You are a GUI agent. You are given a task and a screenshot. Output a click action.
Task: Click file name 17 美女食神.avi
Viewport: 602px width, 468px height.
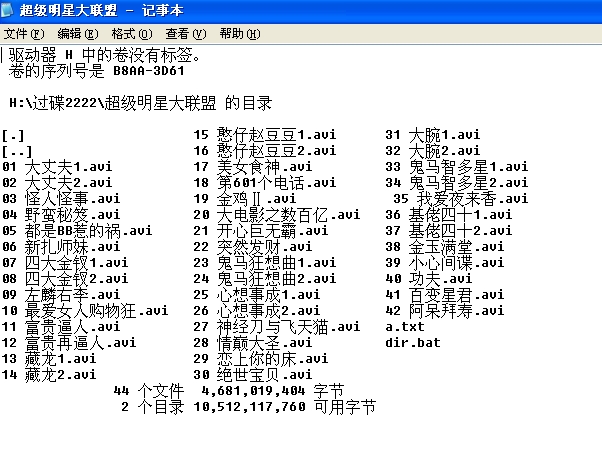pyautogui.click(x=253, y=167)
